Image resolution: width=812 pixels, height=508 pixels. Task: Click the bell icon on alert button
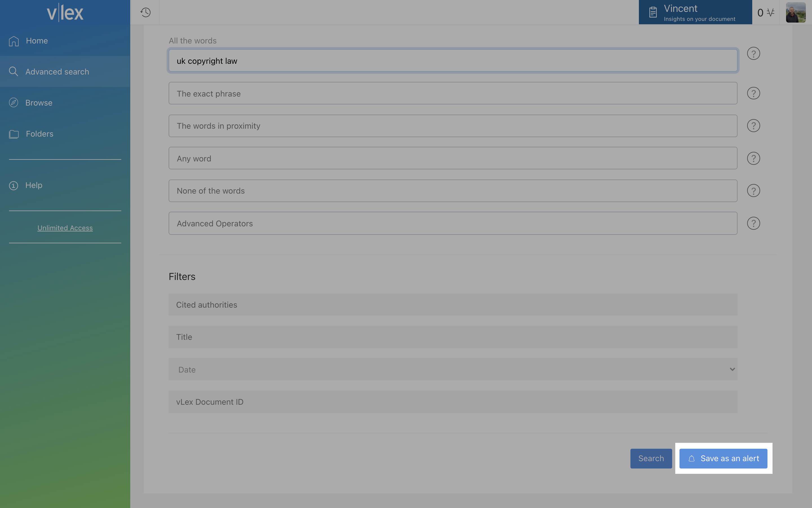click(692, 459)
